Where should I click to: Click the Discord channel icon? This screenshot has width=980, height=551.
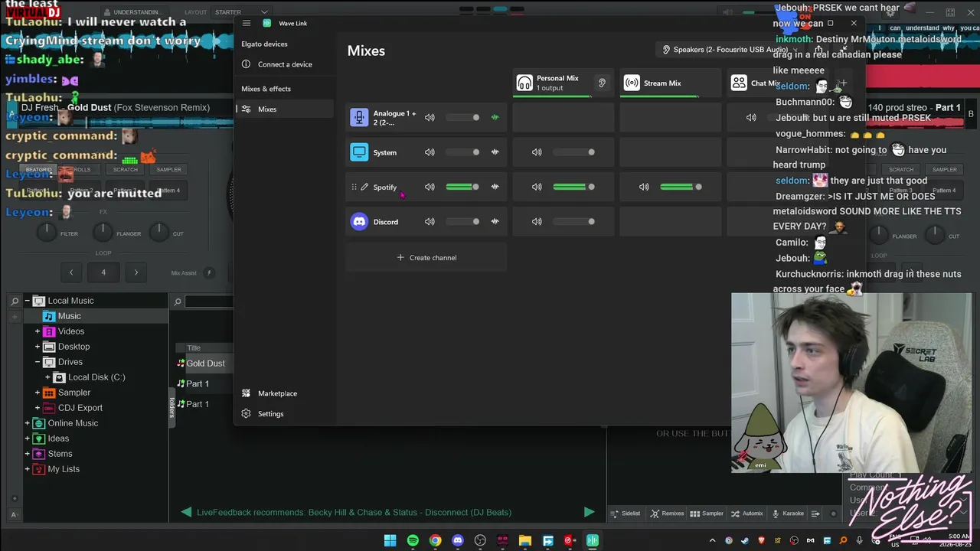(x=359, y=222)
